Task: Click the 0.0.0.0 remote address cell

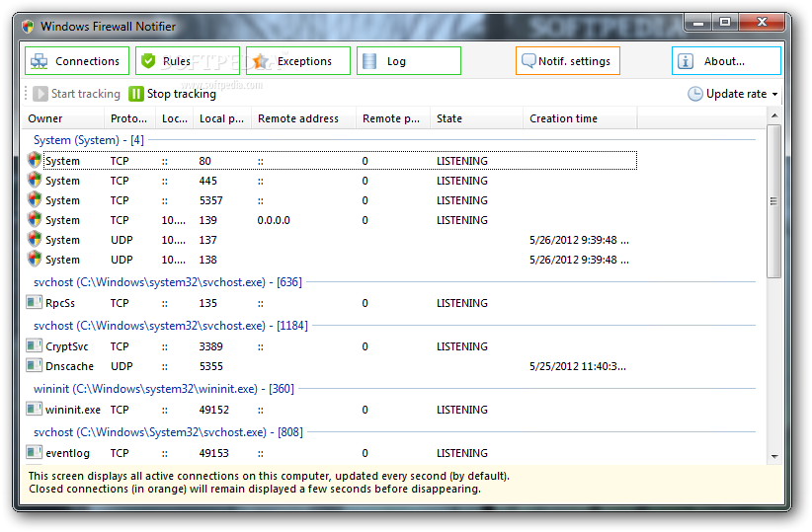Action: pos(274,220)
